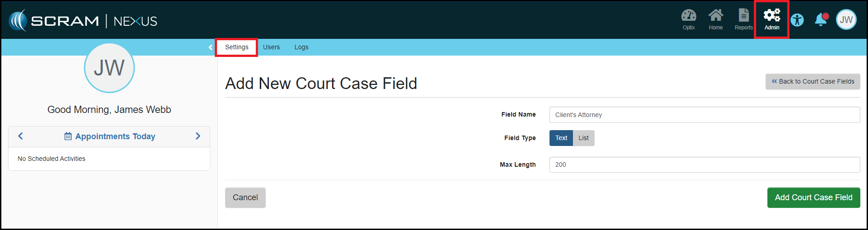Click Back to Court Case Fields

pyautogui.click(x=813, y=82)
